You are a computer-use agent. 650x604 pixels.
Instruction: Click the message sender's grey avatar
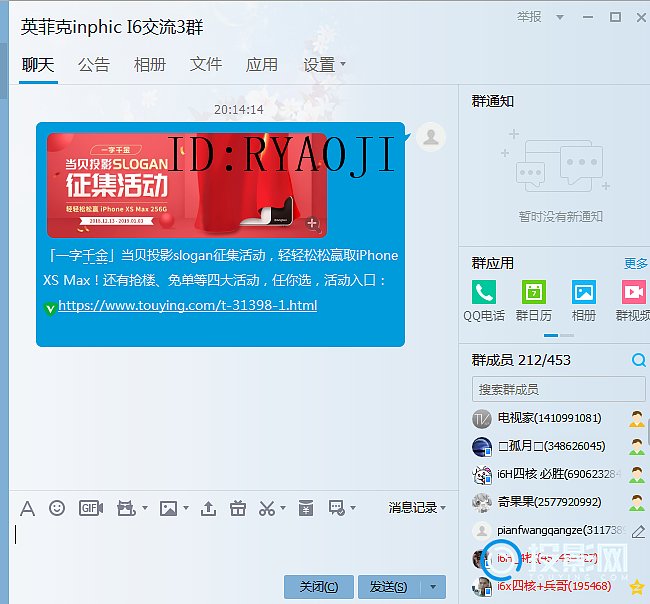tap(431, 137)
